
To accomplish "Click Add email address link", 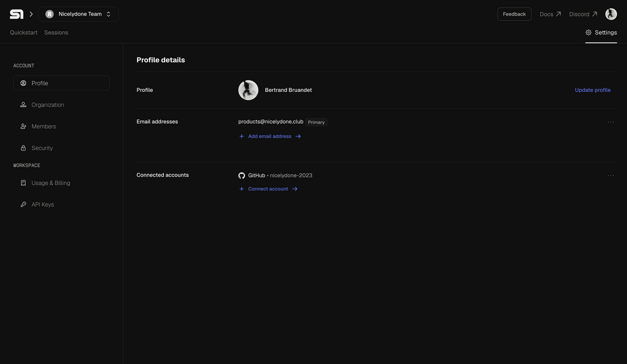I will click(270, 136).
